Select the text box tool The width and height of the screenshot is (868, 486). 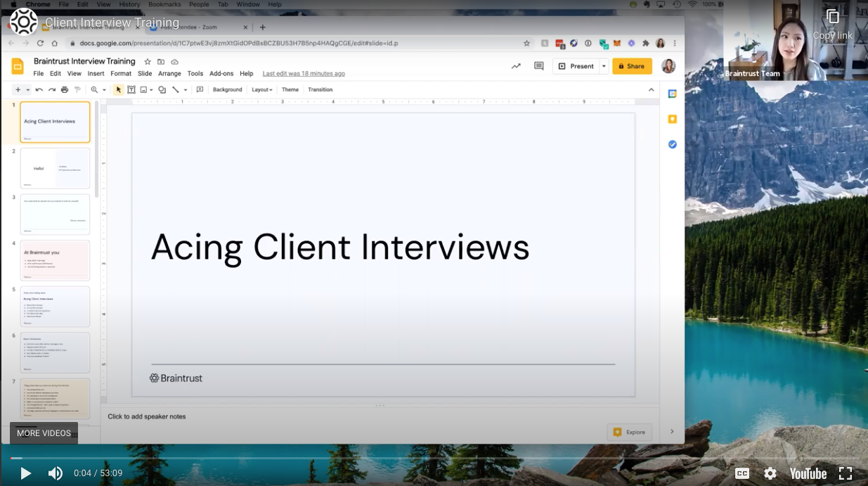[x=131, y=89]
